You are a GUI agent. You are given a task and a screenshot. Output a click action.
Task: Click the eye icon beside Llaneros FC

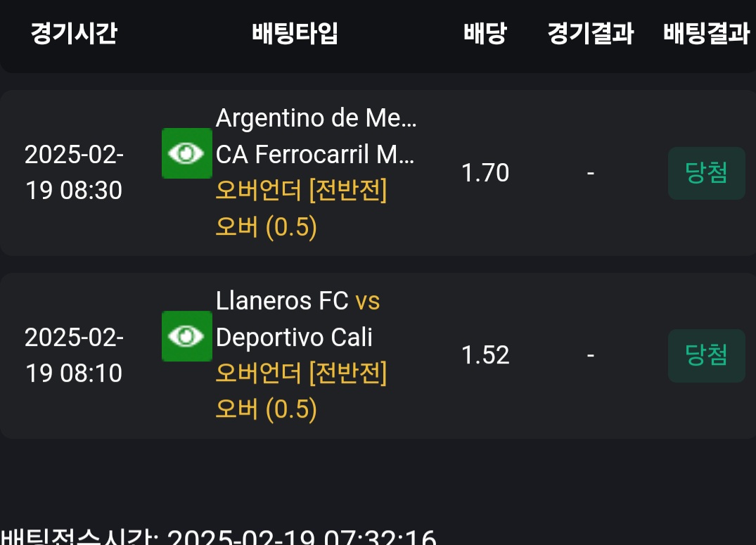coord(186,336)
